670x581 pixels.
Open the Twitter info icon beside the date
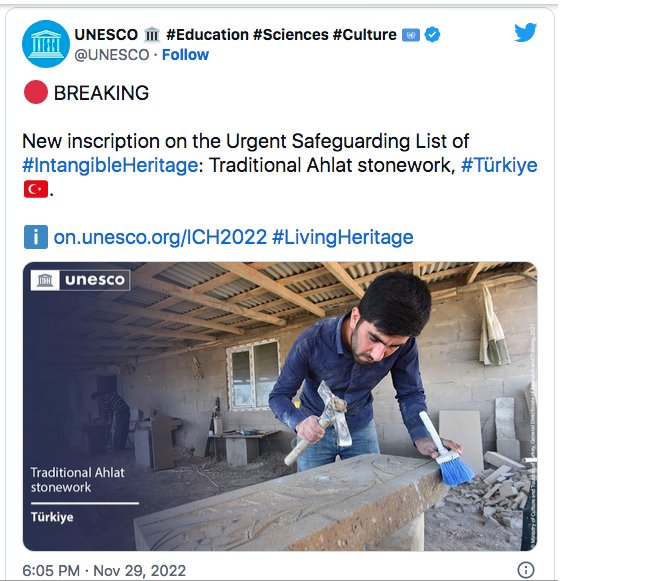526,570
